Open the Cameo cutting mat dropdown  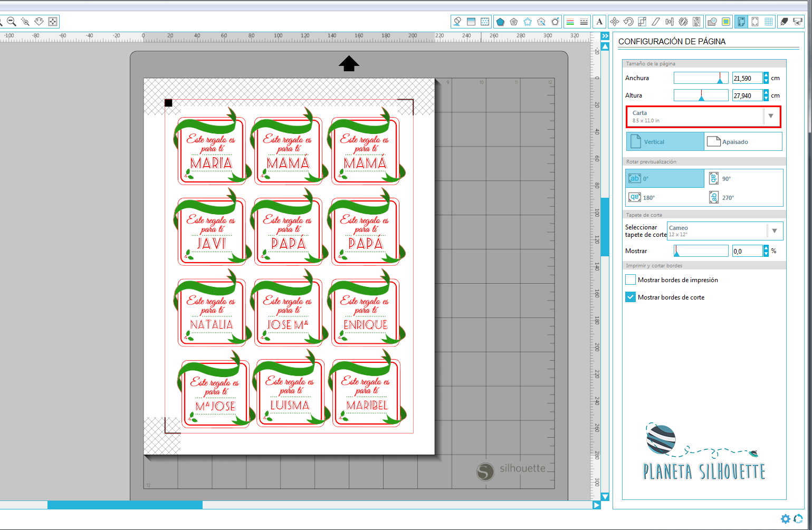[774, 231]
